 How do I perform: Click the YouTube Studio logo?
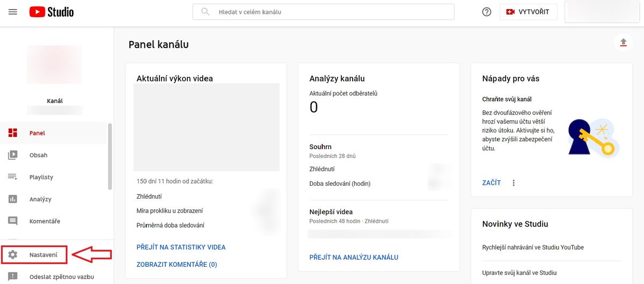coord(52,12)
